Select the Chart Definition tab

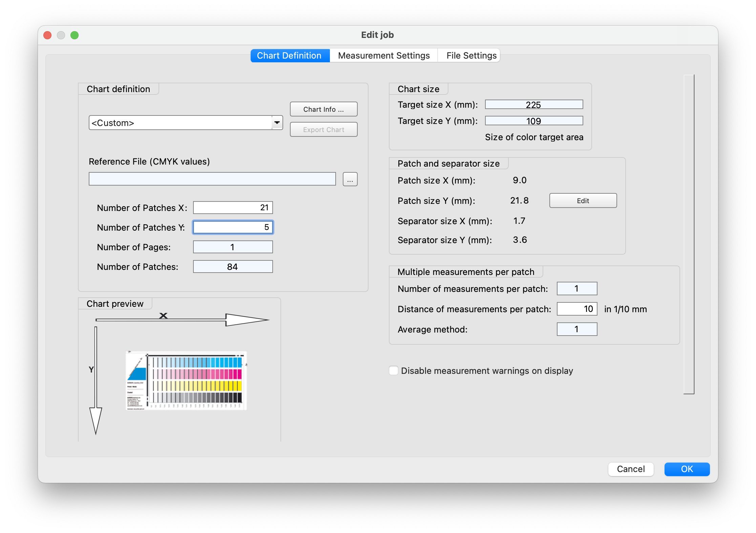click(x=290, y=56)
